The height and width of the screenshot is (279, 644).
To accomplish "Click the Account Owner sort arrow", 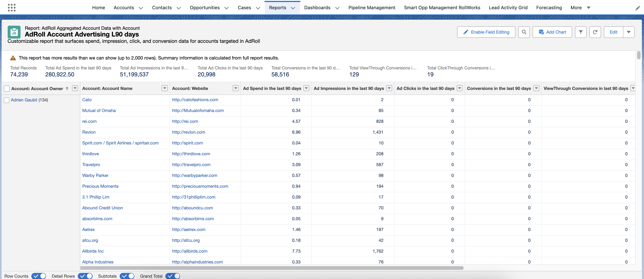I will 67,89.
